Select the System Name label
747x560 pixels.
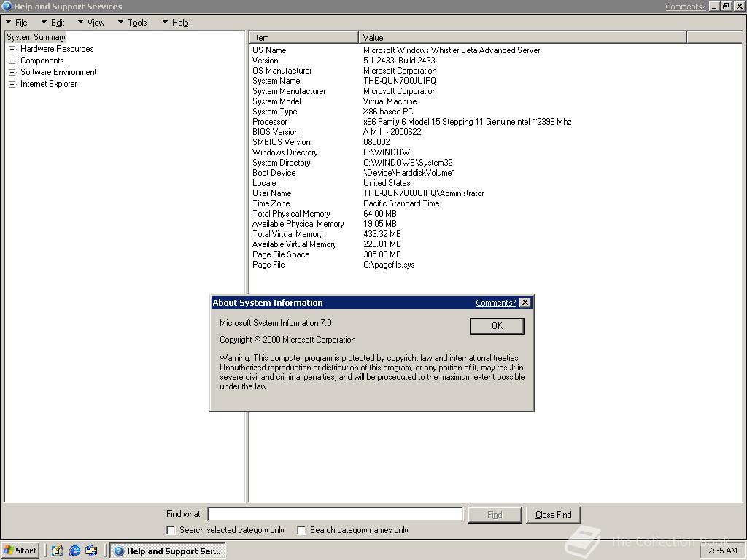[276, 81]
